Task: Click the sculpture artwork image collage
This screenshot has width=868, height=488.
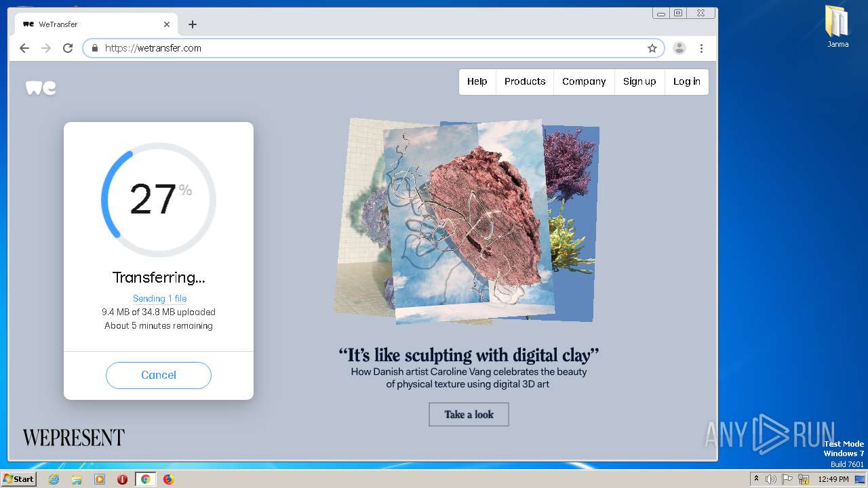Action: click(x=467, y=222)
